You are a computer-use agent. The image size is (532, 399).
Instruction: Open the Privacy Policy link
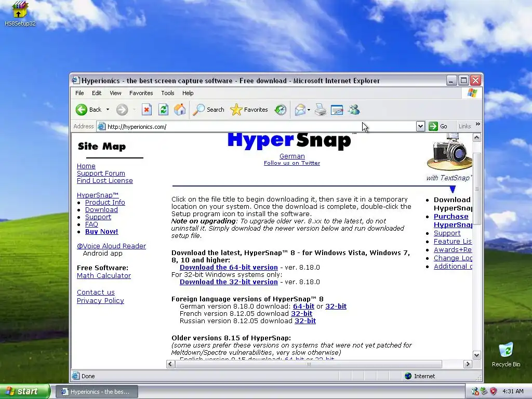pos(100,301)
